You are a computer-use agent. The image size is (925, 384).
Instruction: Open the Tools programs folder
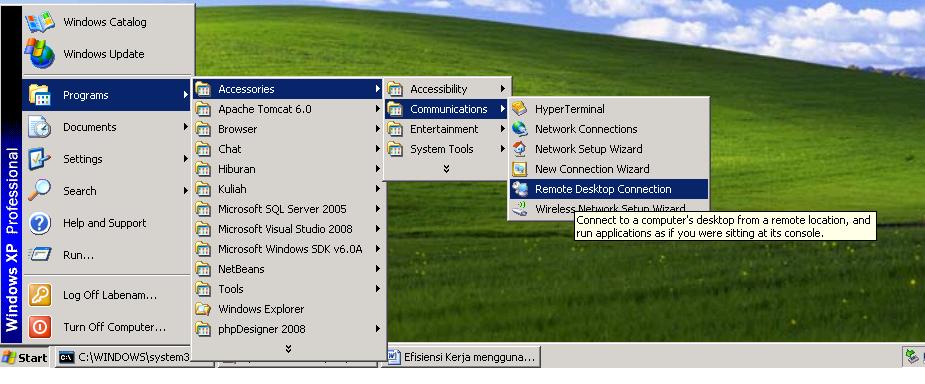[x=289, y=289]
